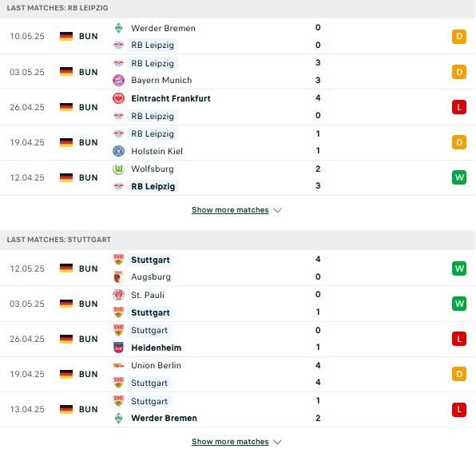
Task: Open the 19.04.25 Union Berlin match row
Action: [x=237, y=374]
